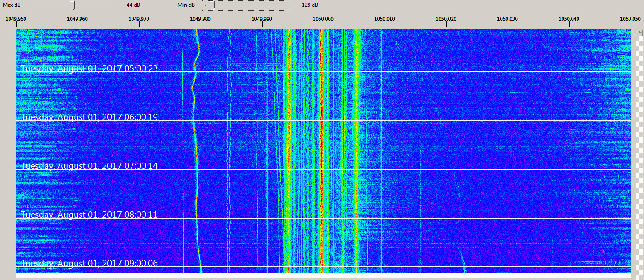The height and width of the screenshot is (280, 644).
Task: Click the 1050.050 frequency tick label
Action: tap(630, 19)
